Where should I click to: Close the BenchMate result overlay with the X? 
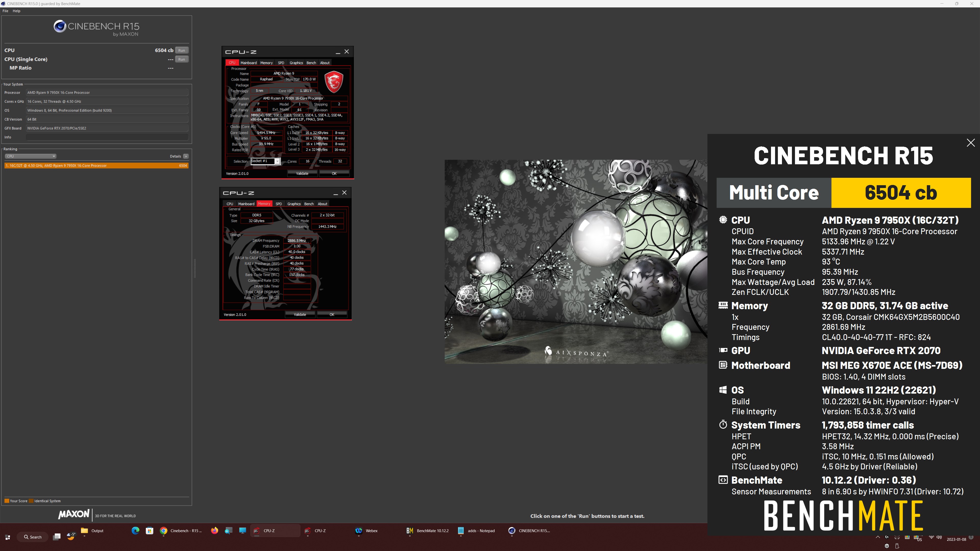pyautogui.click(x=971, y=143)
